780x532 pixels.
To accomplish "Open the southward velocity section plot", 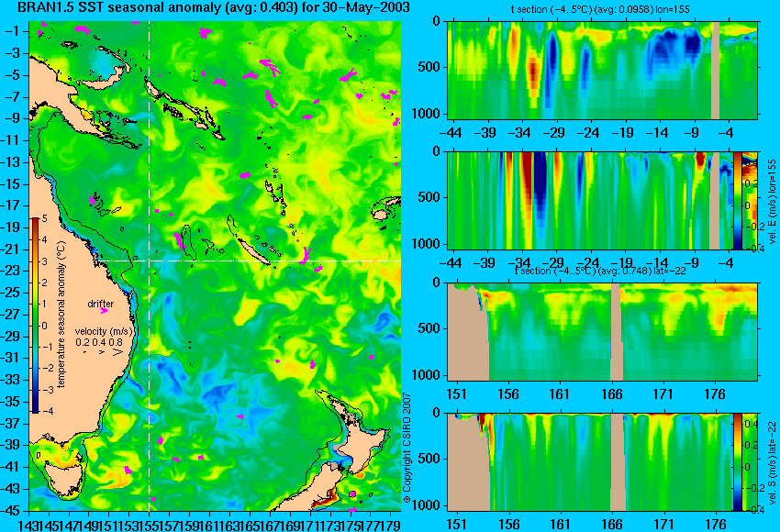I will point(589,462).
